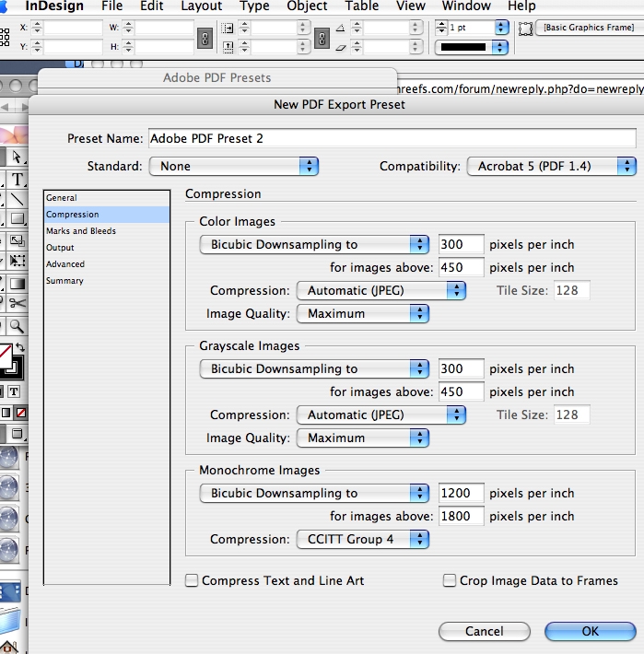Click Formatting Affects Text T button
Viewport: 644px width, 654px height.
(14, 391)
